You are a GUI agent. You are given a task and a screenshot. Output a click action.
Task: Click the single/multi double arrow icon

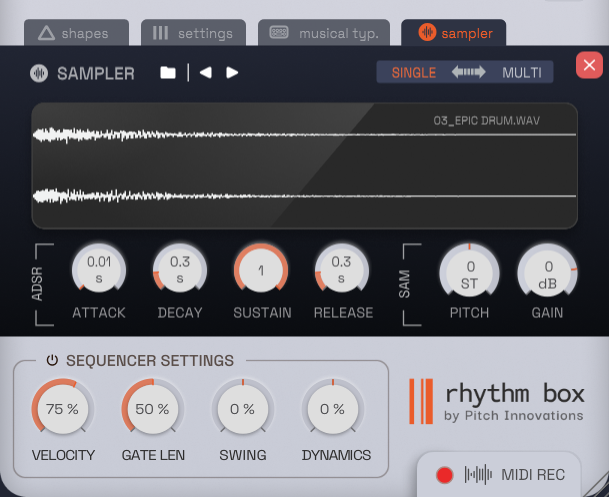[468, 72]
